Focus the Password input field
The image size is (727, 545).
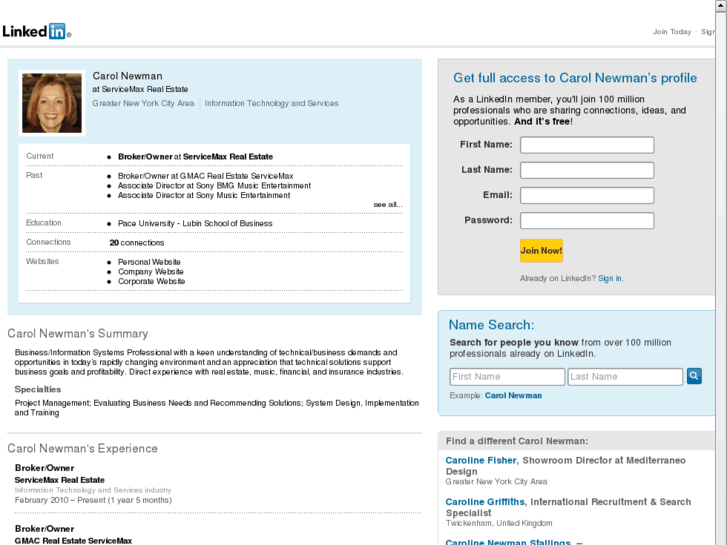point(587,221)
